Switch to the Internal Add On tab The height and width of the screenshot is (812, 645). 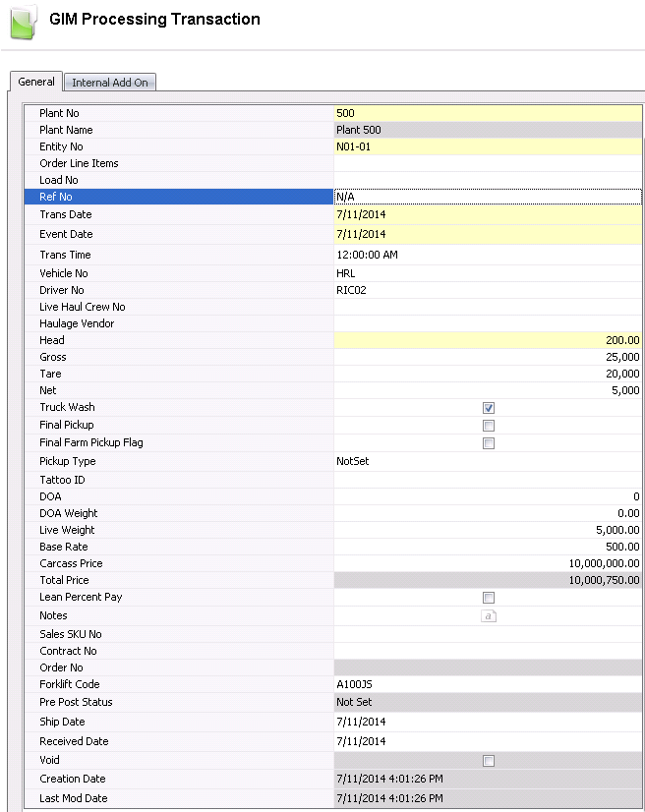[x=110, y=83]
